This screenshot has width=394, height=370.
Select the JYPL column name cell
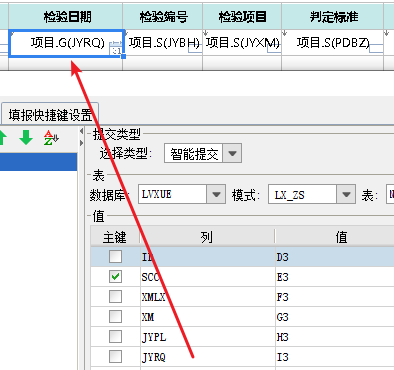208,337
